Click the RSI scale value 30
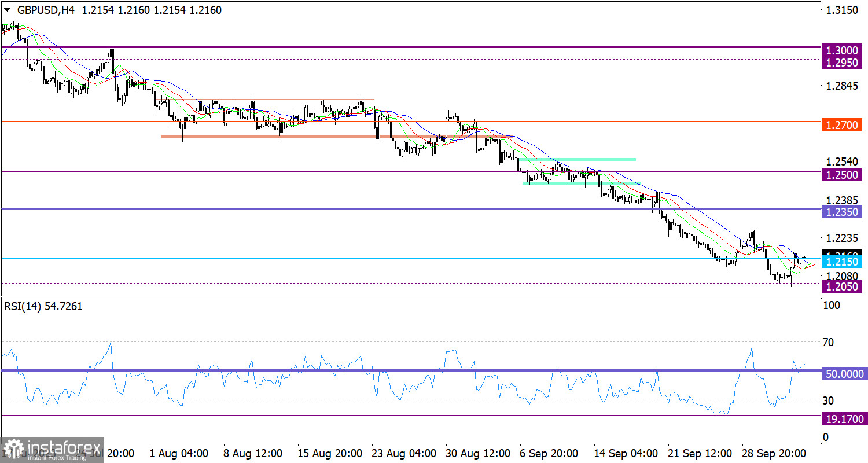This screenshot has width=868, height=463. (829, 400)
